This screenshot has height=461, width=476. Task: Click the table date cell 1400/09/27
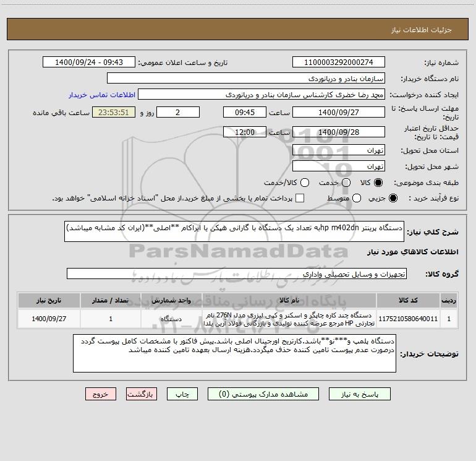point(49,319)
